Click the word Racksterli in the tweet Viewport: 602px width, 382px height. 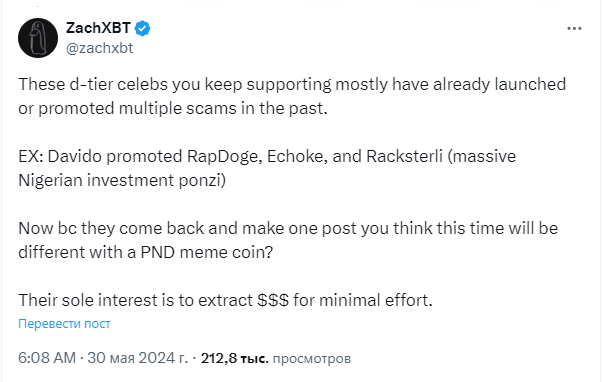tap(404, 156)
